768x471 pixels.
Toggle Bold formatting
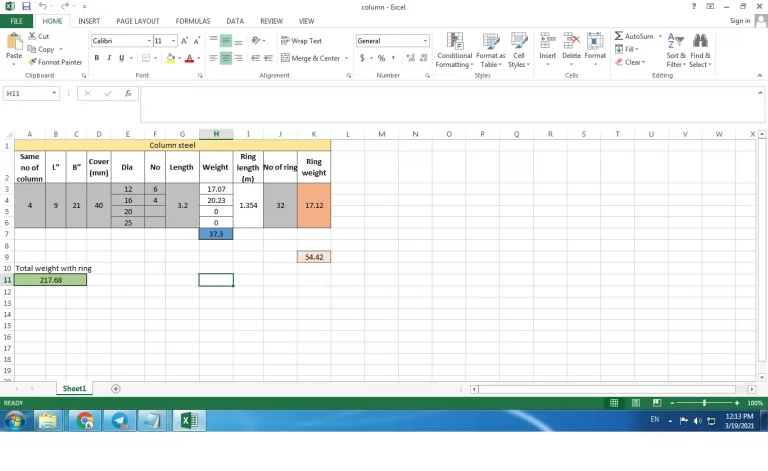point(97,58)
